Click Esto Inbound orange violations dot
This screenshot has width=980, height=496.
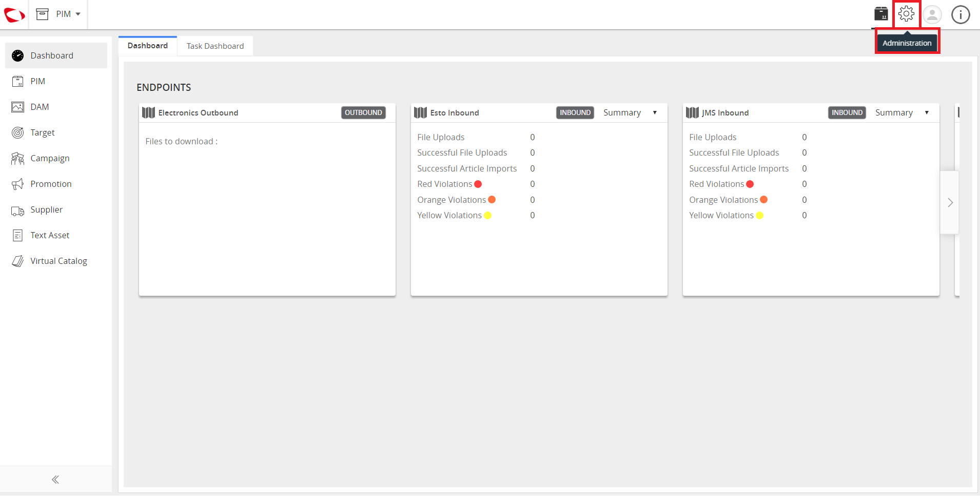(492, 199)
